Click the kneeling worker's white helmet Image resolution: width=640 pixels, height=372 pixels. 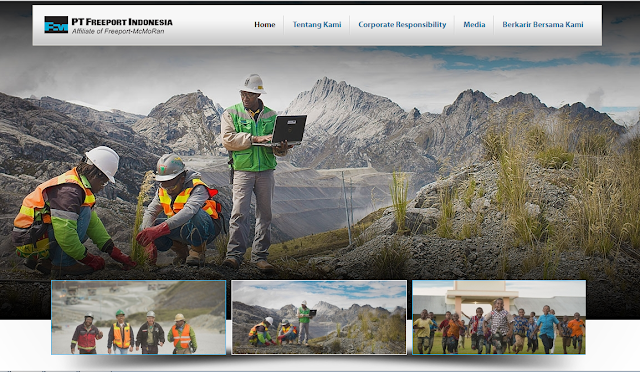(103, 162)
